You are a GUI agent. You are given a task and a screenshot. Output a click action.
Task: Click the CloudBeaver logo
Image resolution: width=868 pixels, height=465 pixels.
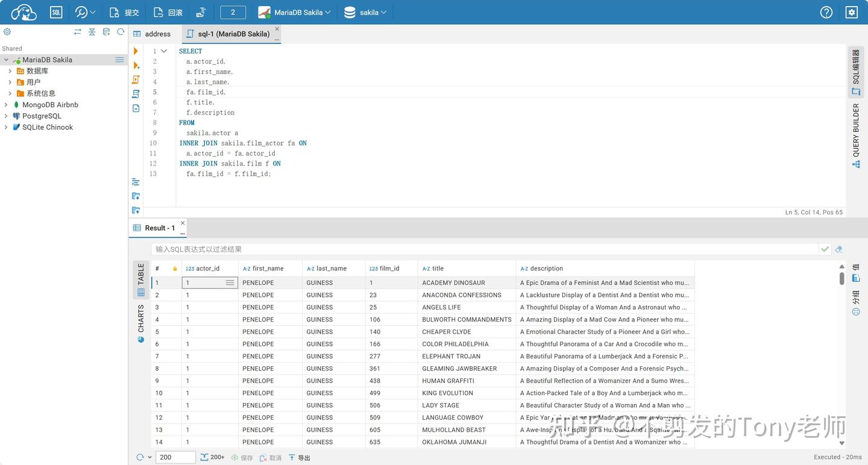click(x=24, y=12)
